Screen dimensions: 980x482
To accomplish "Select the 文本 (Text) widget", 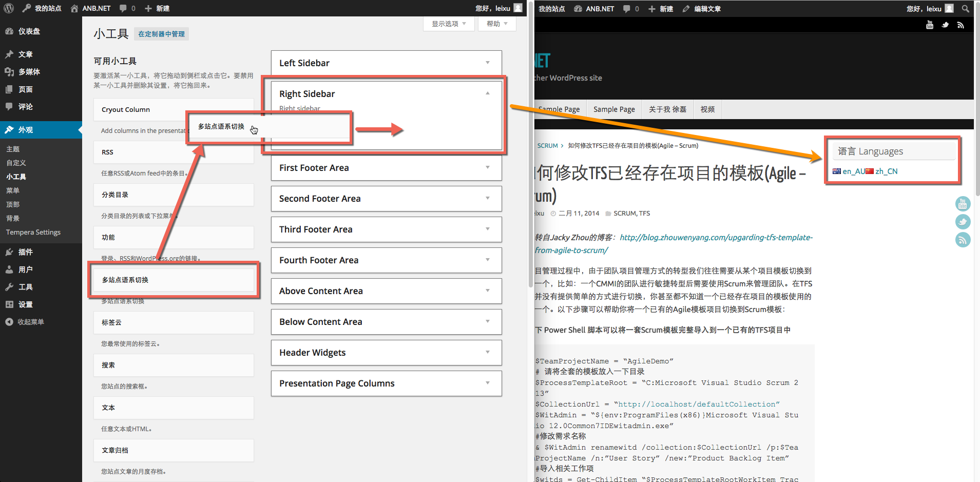I will tap(174, 408).
